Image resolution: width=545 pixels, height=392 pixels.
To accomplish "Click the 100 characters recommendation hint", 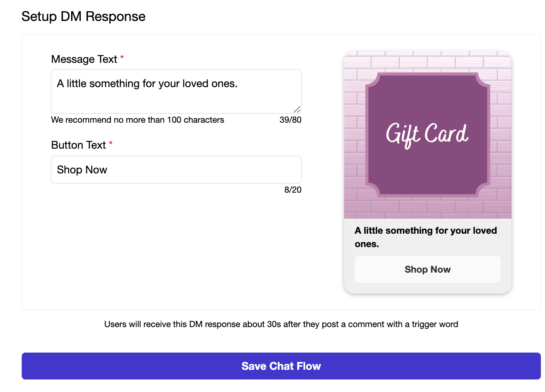I will [138, 120].
